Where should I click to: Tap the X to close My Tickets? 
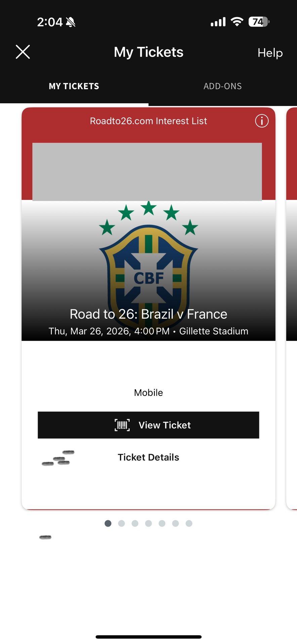point(23,52)
